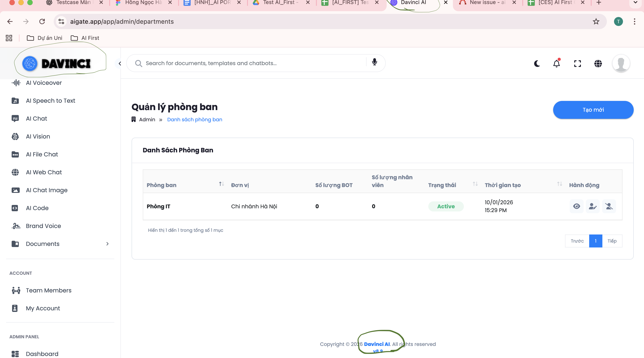644x358 pixels.
Task: Toggle fullscreen mode icon
Action: pos(577,64)
